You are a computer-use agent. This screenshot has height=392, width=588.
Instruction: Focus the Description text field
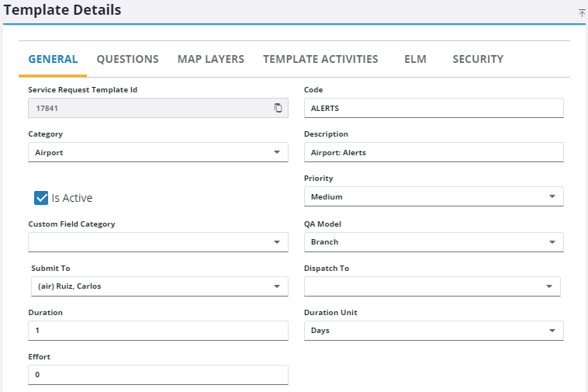click(x=433, y=153)
